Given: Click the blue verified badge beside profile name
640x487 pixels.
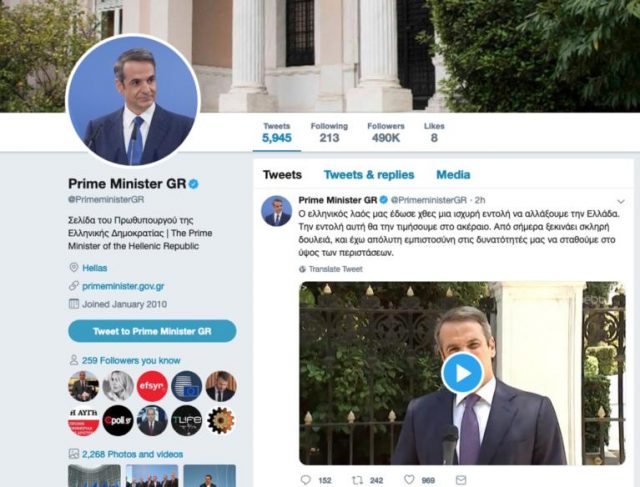Looking at the screenshot, I should 194,184.
